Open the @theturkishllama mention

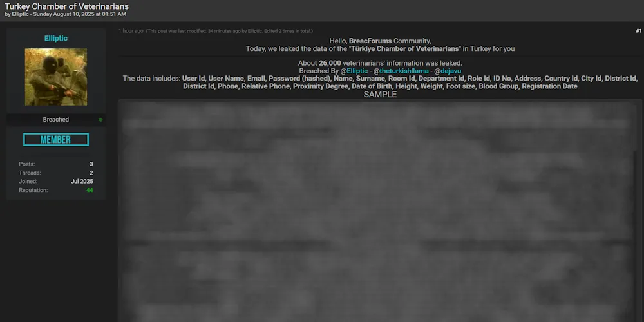click(401, 71)
